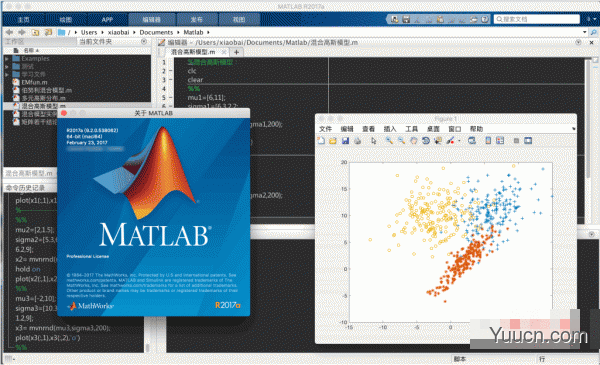The height and width of the screenshot is (365, 600).
Task: Click the forward navigation arrow
Action: point(22,33)
